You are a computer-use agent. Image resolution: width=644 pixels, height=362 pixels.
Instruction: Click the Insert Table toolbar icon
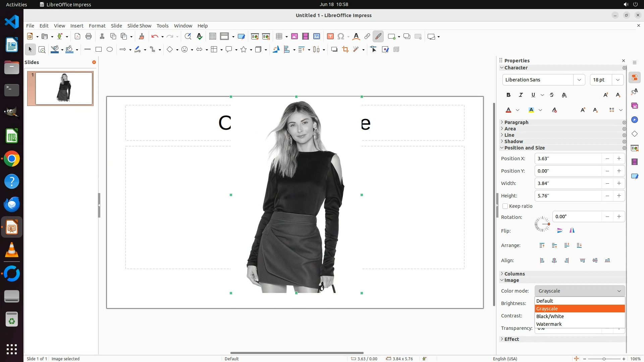click(x=279, y=37)
